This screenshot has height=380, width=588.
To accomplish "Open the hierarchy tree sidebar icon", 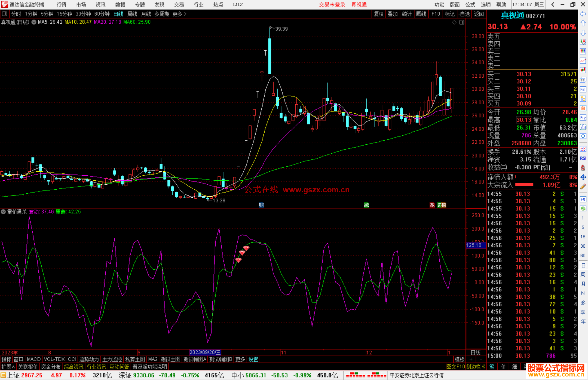I will click(583, 99).
